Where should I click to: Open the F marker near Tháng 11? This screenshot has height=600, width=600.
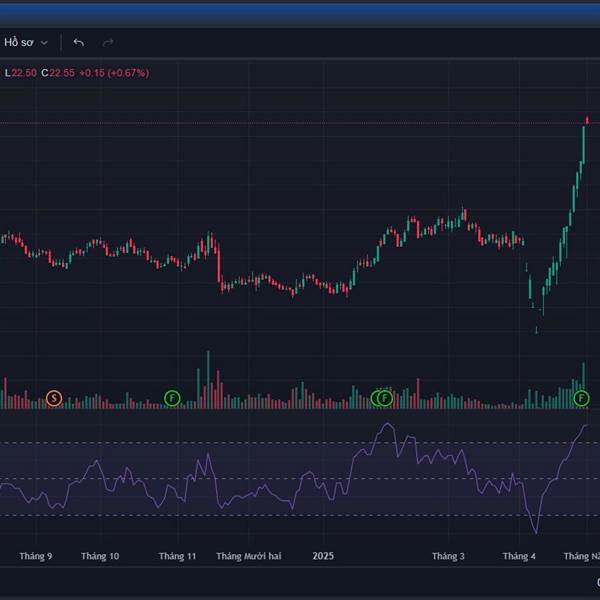tap(172, 398)
